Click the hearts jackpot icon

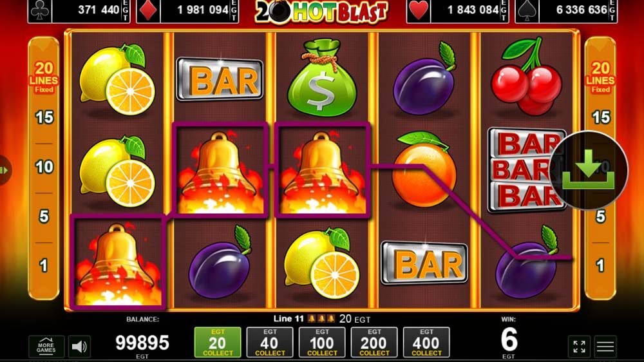point(419,11)
